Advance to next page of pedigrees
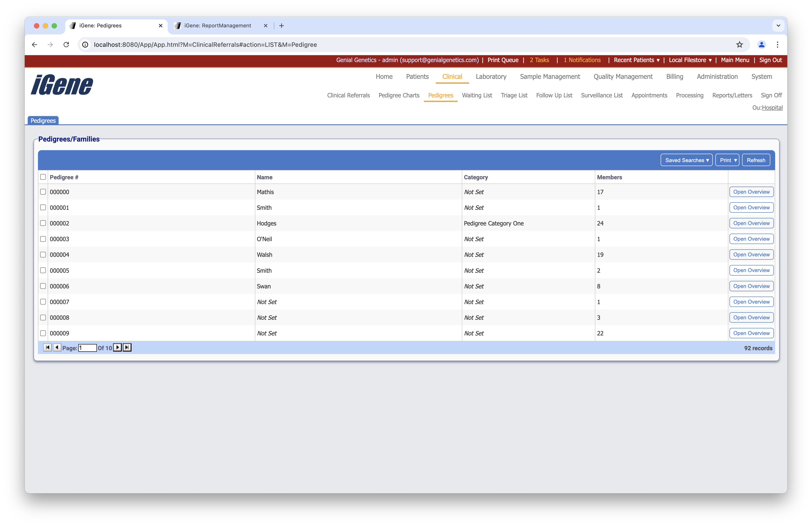Viewport: 812px width, 526px height. coord(117,348)
